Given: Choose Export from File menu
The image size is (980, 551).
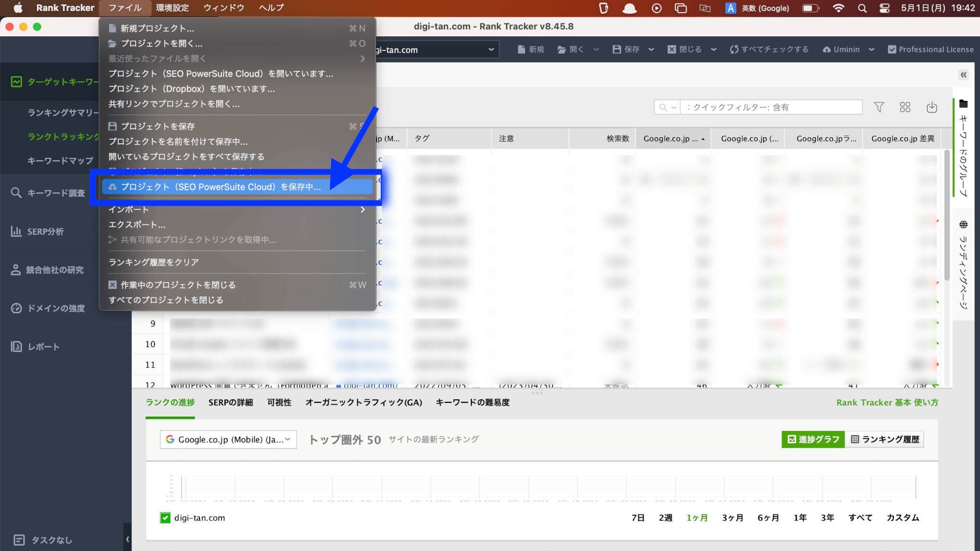Looking at the screenshot, I should 237,224.
